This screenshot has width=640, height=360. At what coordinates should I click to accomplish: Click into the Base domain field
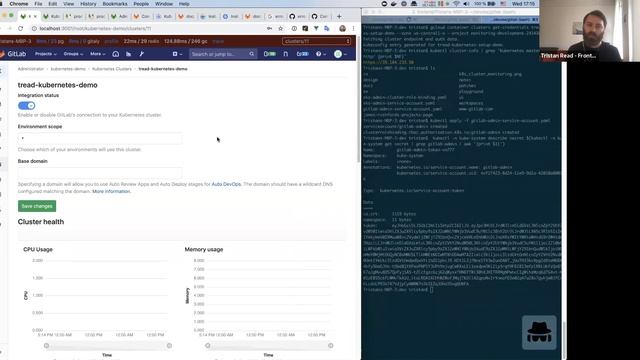click(100, 173)
